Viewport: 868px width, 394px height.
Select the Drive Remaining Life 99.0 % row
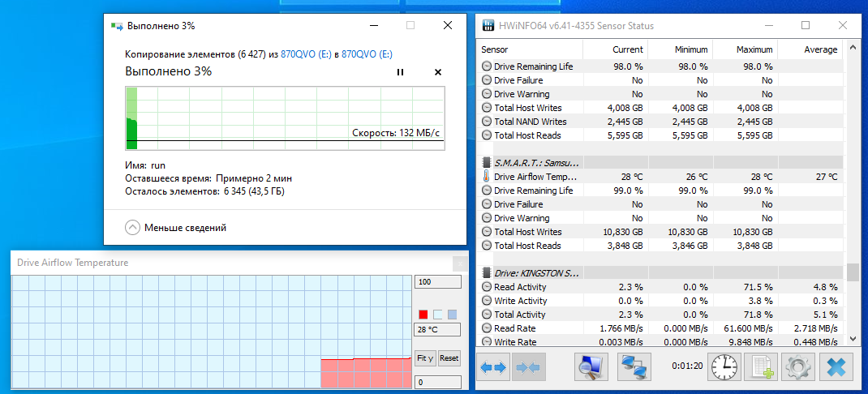[x=660, y=191]
